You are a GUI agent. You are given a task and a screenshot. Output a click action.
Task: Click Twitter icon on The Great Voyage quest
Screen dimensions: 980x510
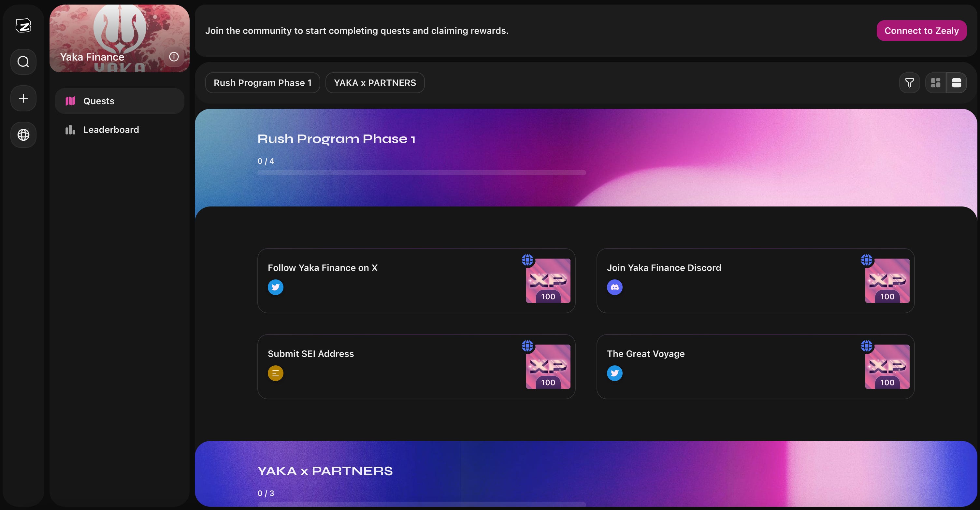click(x=615, y=373)
